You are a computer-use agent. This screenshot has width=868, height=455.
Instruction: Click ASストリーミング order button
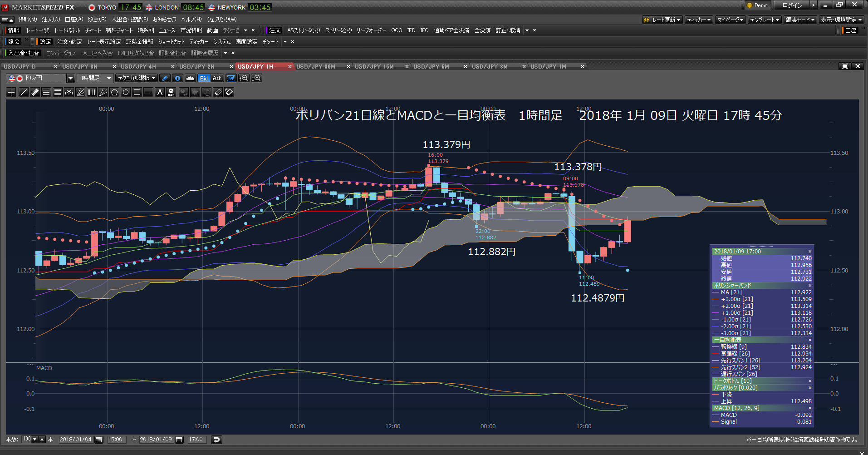(304, 30)
